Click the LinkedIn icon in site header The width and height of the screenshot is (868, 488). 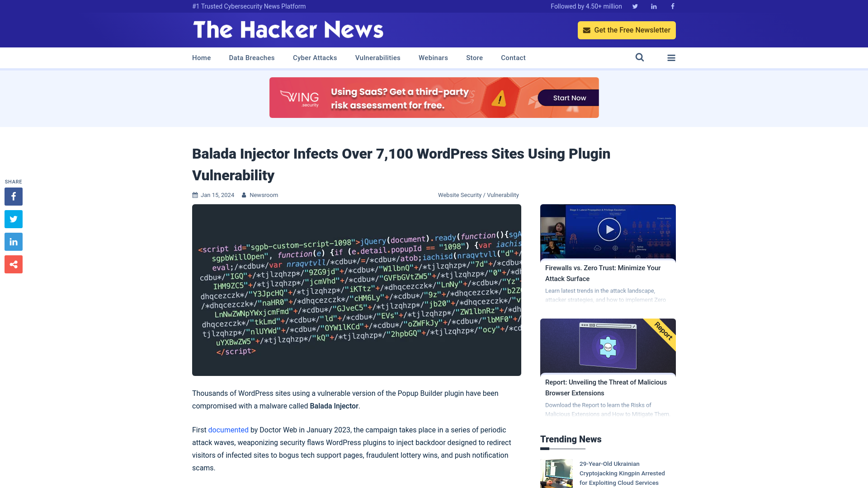click(653, 6)
